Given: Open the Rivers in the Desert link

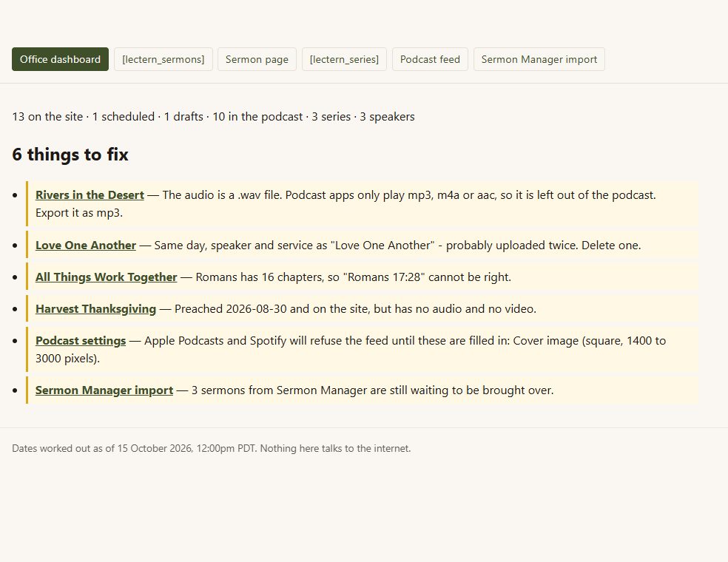Looking at the screenshot, I should 90,195.
